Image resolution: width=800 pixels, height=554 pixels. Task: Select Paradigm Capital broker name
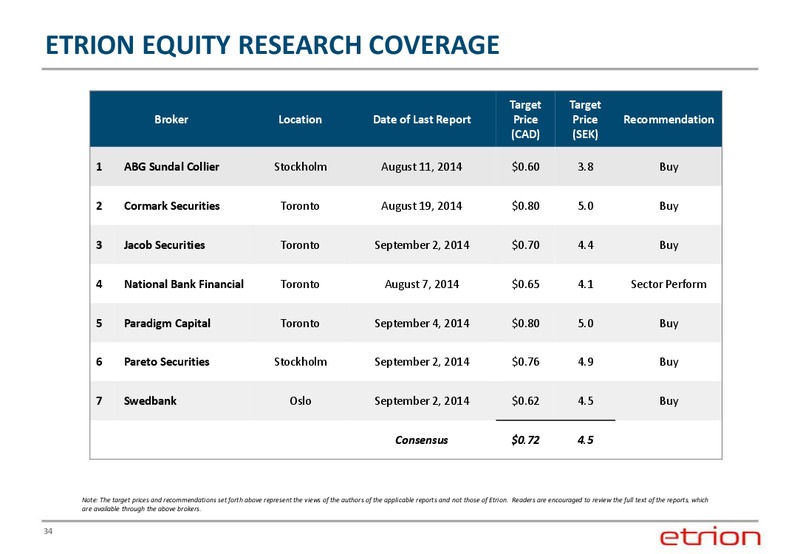click(167, 323)
